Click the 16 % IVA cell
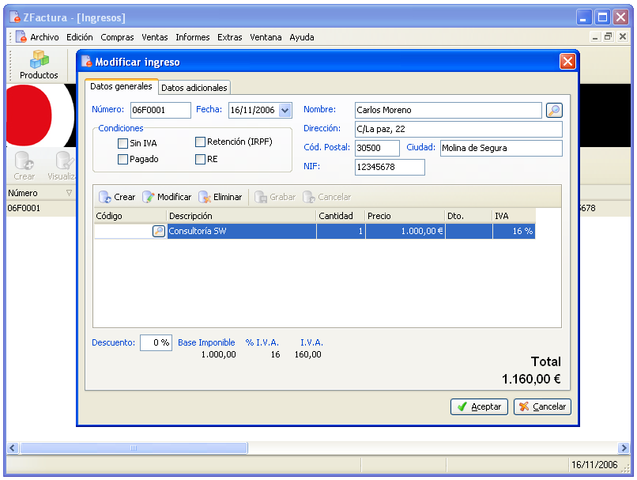The width and height of the screenshot is (637, 480). 514,231
